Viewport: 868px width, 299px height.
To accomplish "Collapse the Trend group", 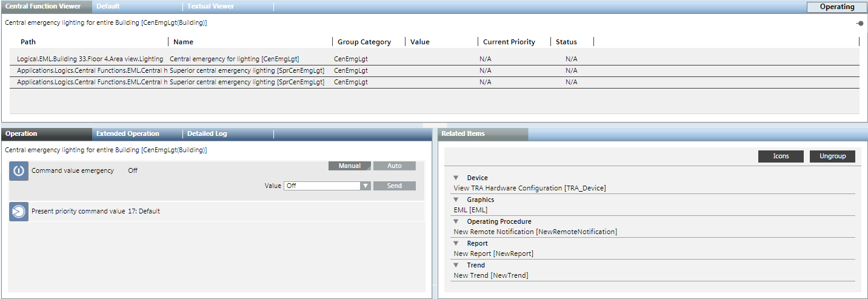I will point(456,266).
